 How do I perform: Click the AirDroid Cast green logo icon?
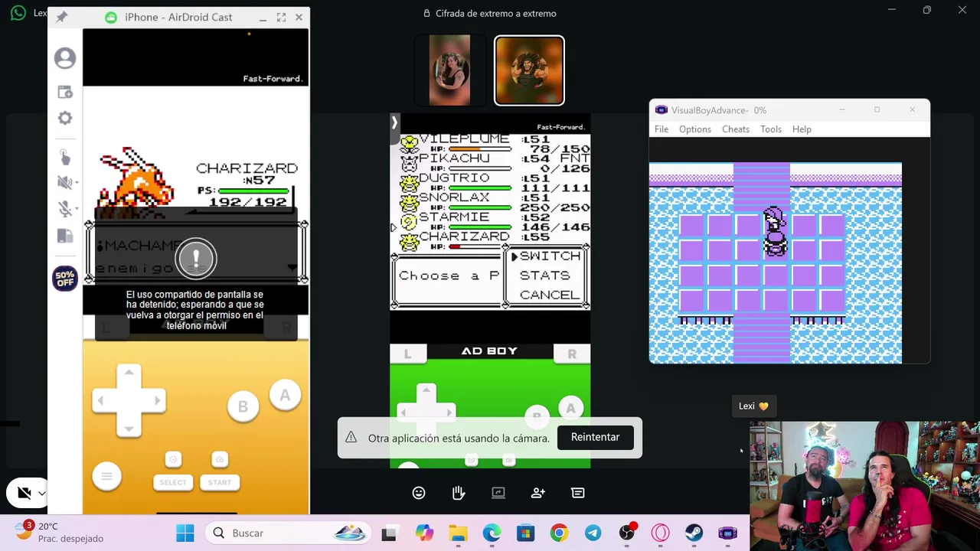pyautogui.click(x=111, y=17)
